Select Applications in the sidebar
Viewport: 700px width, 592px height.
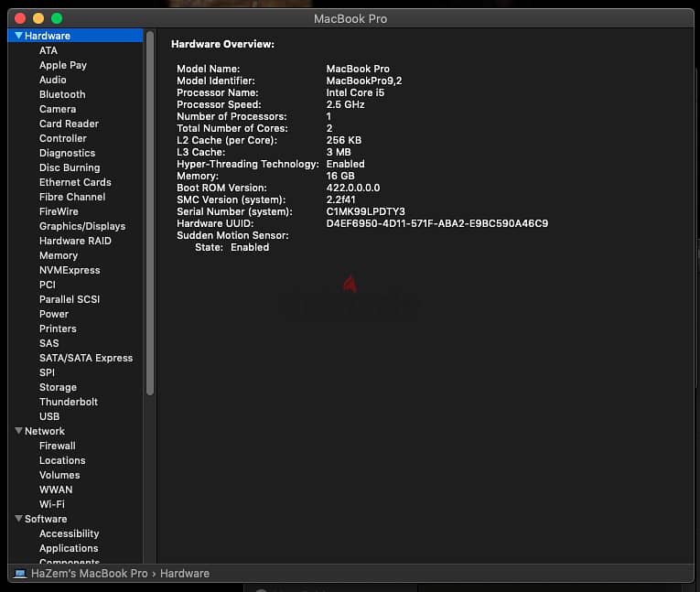69,548
